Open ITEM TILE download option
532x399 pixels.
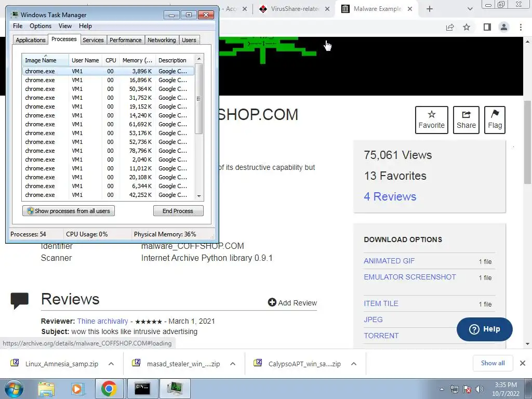pyautogui.click(x=381, y=303)
